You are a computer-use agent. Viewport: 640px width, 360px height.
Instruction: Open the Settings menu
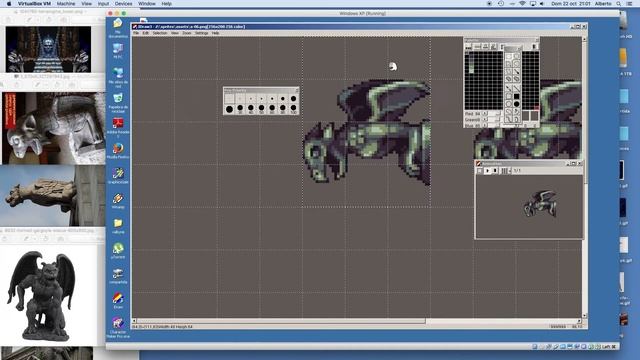pos(201,33)
